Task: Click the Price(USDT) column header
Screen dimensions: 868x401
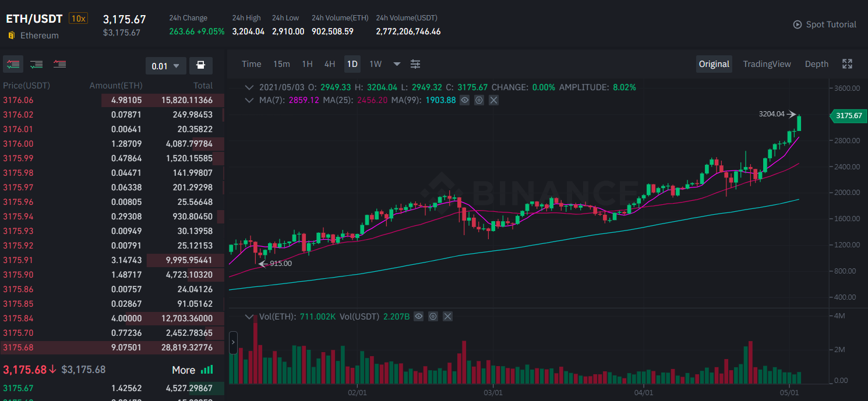Action: pos(27,86)
